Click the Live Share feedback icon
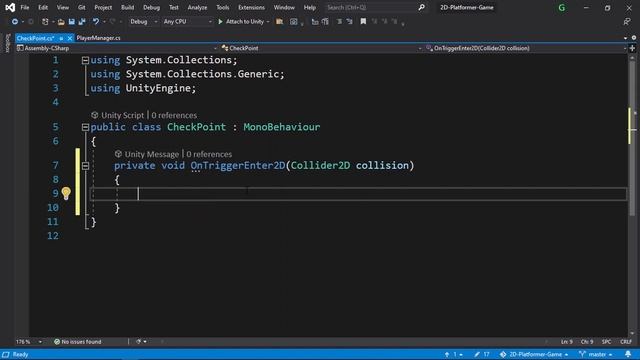This screenshot has height=360, width=640. tap(627, 22)
